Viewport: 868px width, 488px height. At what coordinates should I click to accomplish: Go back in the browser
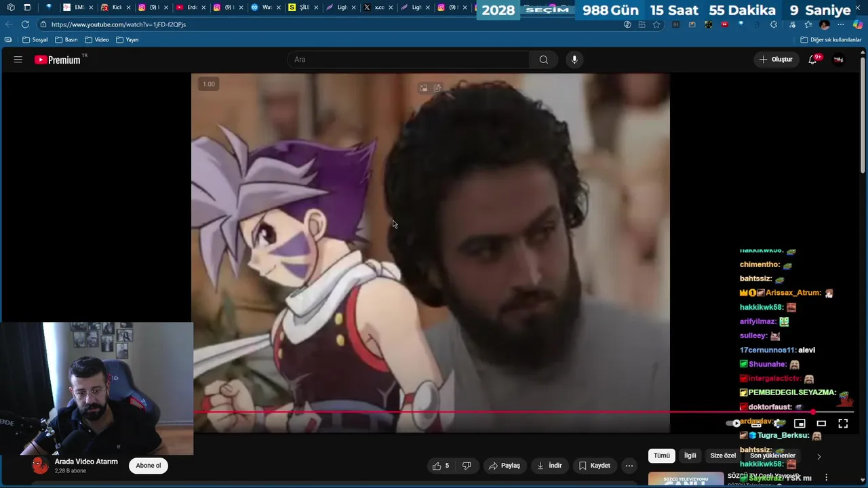pos(8,24)
